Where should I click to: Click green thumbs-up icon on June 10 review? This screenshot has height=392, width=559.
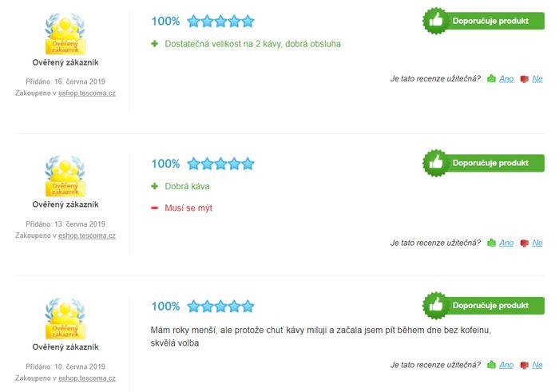[x=491, y=365]
